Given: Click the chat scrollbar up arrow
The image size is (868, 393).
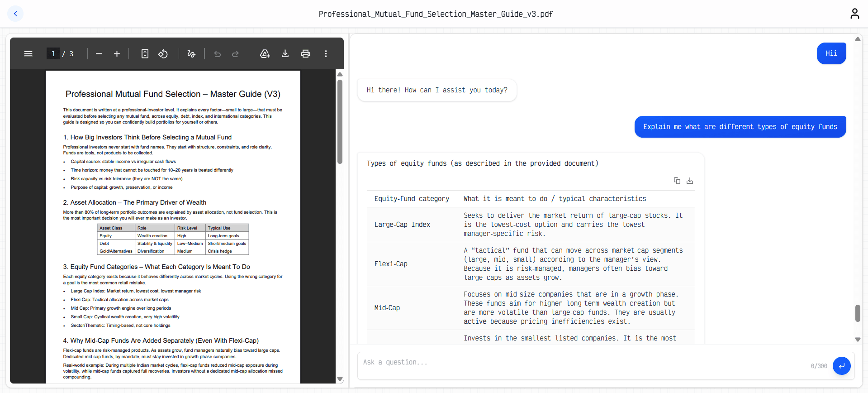Looking at the screenshot, I should 858,39.
